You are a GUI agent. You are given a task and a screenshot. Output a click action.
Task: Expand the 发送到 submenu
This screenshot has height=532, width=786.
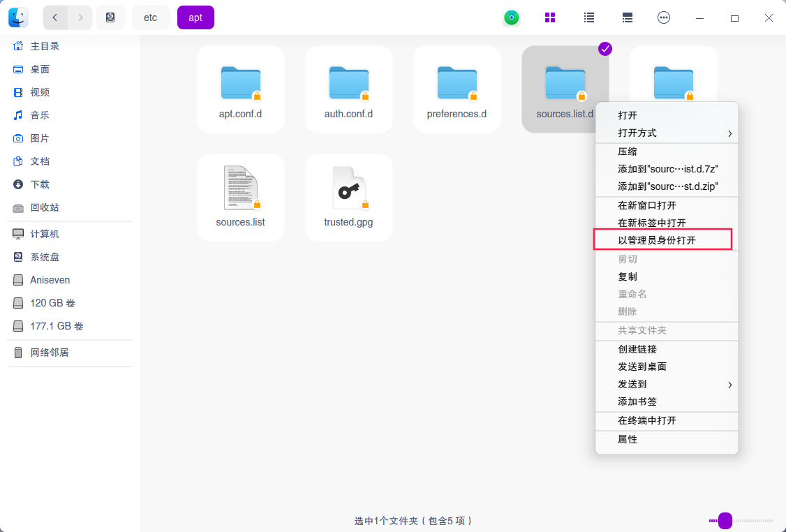click(x=667, y=385)
